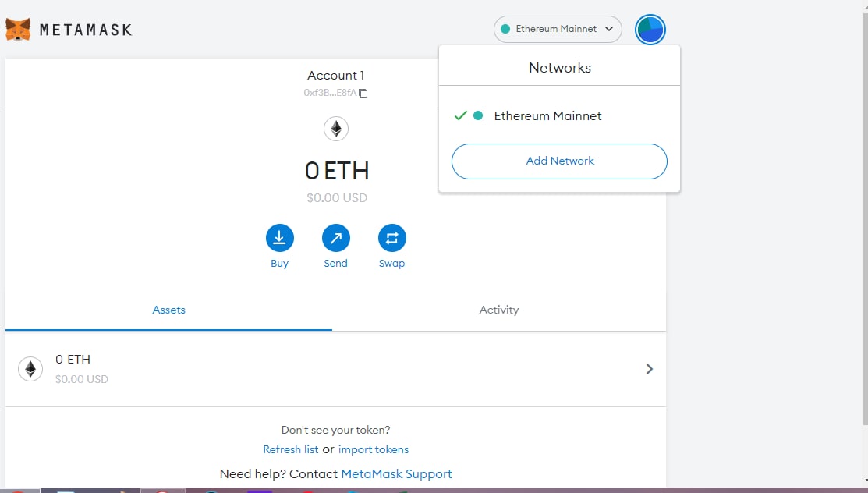This screenshot has height=493, width=868.
Task: Click the Add Network button
Action: (559, 161)
